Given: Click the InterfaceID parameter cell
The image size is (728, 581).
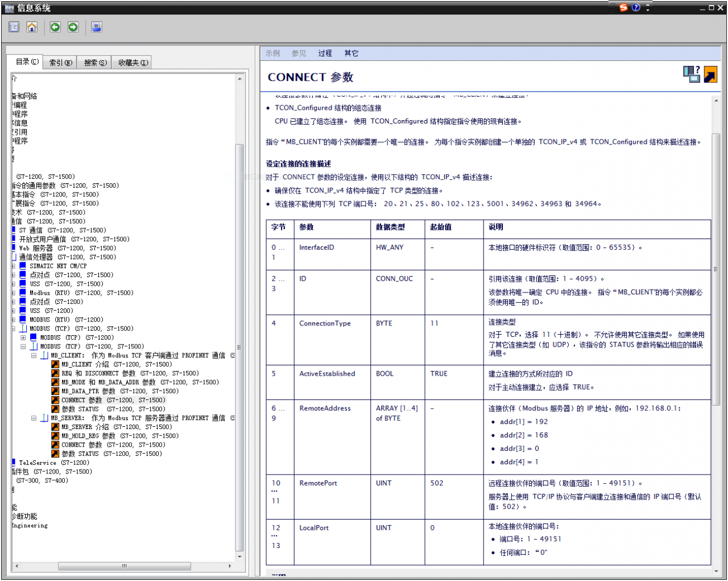Looking at the screenshot, I should (x=333, y=254).
